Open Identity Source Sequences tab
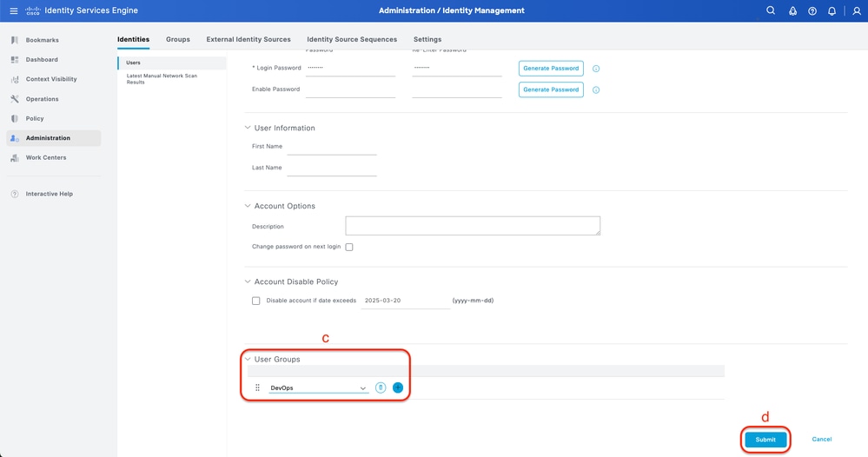Viewport: 868px width, 457px height. [x=352, y=39]
